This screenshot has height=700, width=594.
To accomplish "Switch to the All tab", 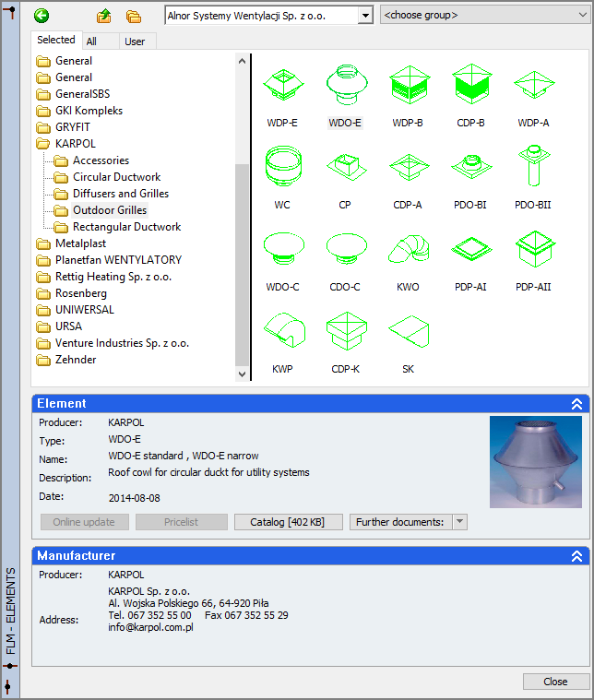I will point(91,42).
